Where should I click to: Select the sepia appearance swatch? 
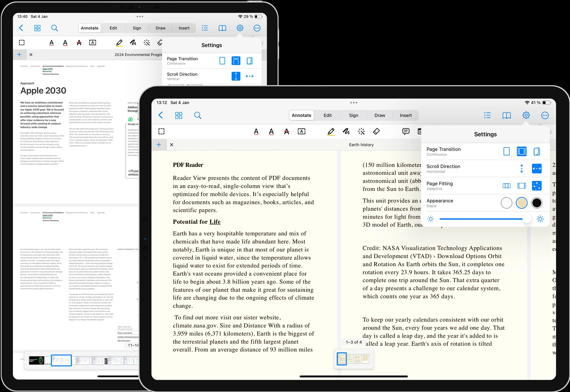click(521, 203)
